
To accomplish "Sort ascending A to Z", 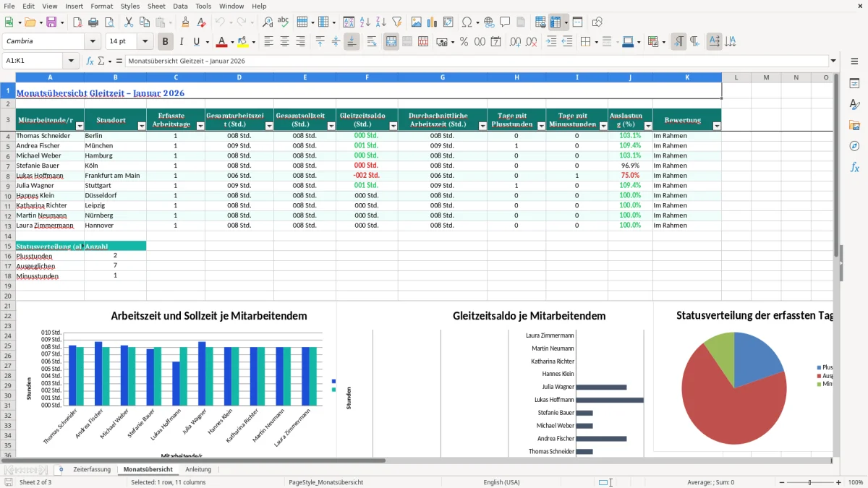I will [x=365, y=22].
